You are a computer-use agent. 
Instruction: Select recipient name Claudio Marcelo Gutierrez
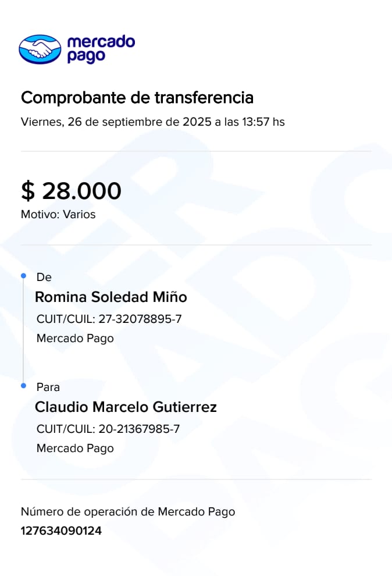tap(126, 407)
